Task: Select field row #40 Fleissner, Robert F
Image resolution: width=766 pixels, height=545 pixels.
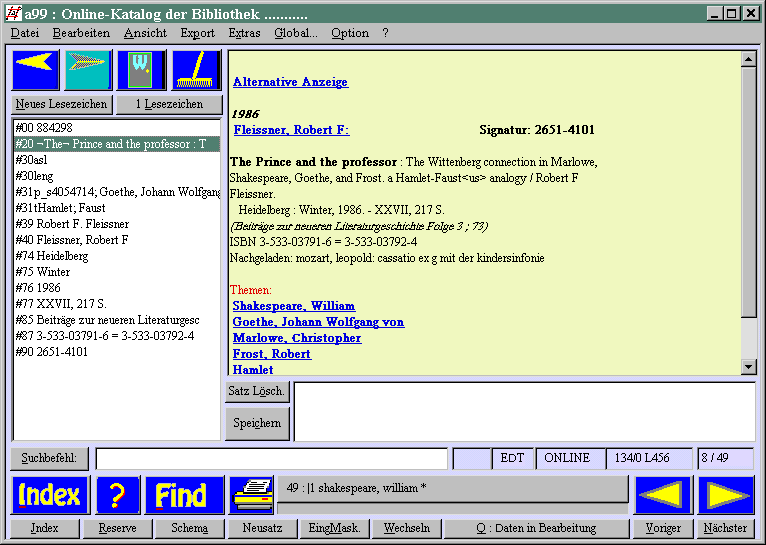Action: (117, 240)
